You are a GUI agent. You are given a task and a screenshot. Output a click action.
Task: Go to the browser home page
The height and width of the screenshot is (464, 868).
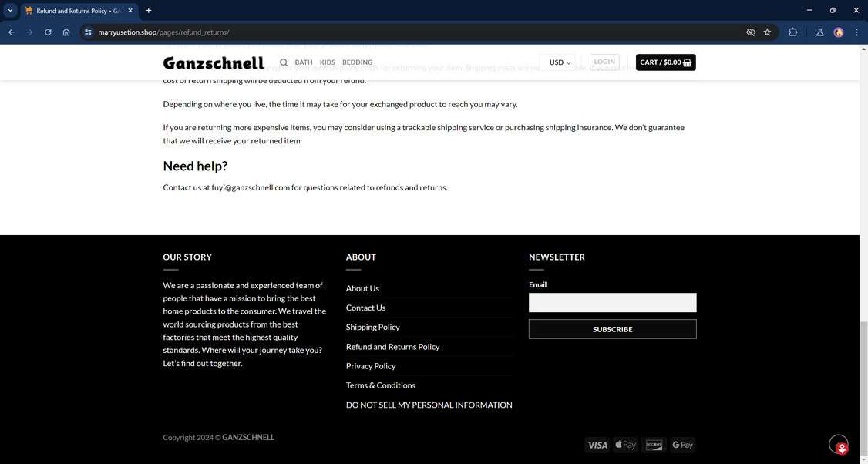pos(66,32)
